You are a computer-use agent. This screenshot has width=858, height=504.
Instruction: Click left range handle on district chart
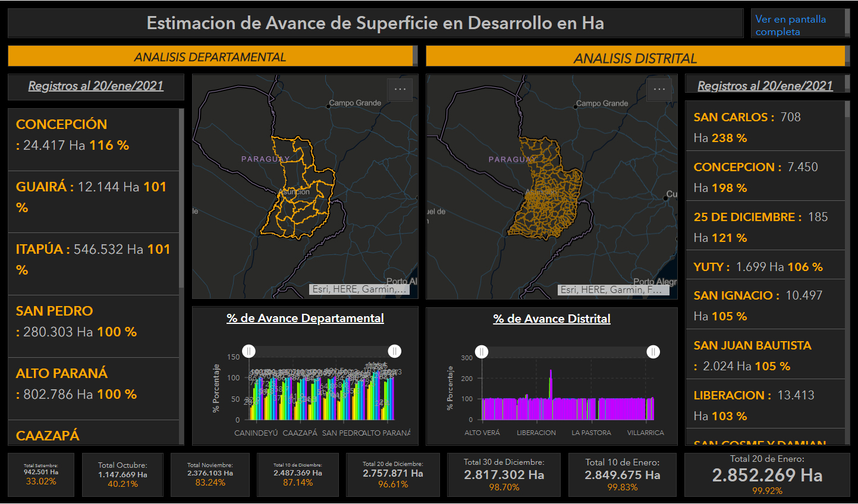482,352
